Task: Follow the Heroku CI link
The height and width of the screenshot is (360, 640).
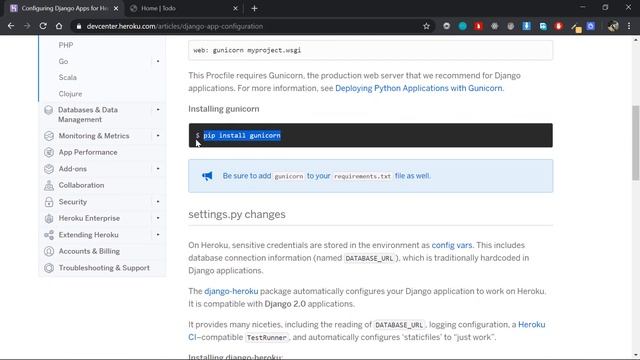Action: tap(531, 325)
